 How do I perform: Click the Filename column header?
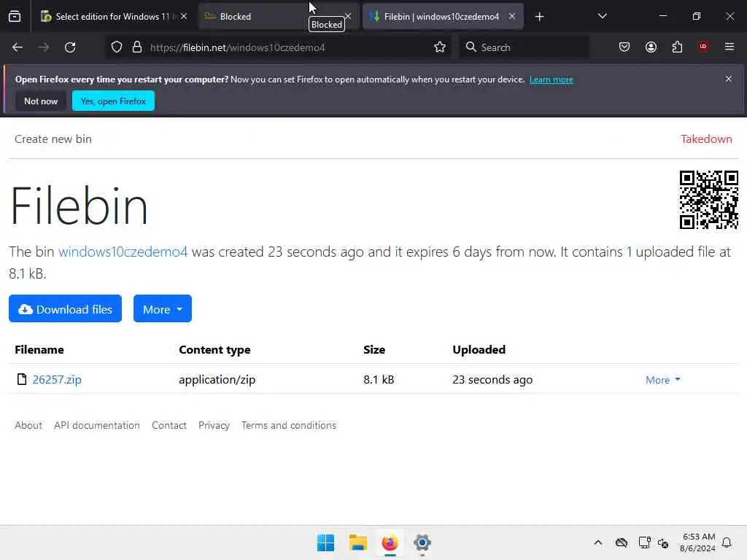point(39,349)
